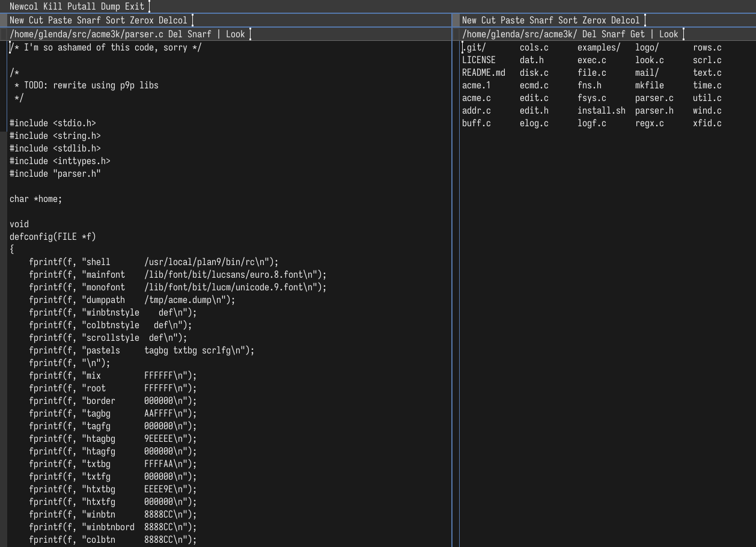
Task: Click Del in the parser.c window tag
Action: pyautogui.click(x=175, y=34)
